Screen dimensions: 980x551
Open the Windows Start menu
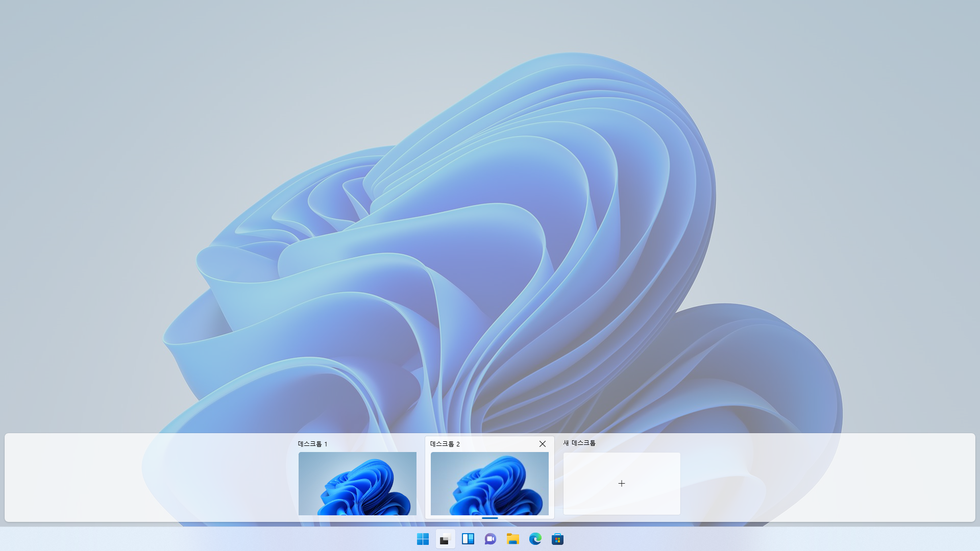[x=423, y=539]
